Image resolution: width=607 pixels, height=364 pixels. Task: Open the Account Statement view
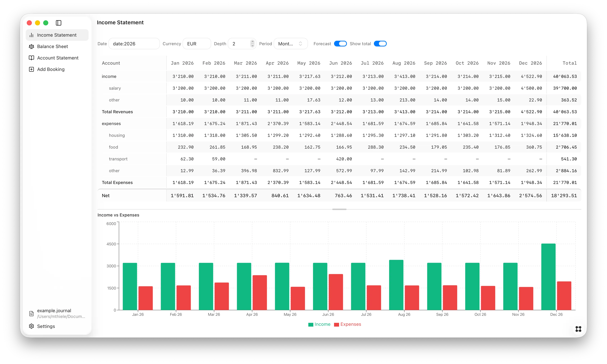(57, 58)
